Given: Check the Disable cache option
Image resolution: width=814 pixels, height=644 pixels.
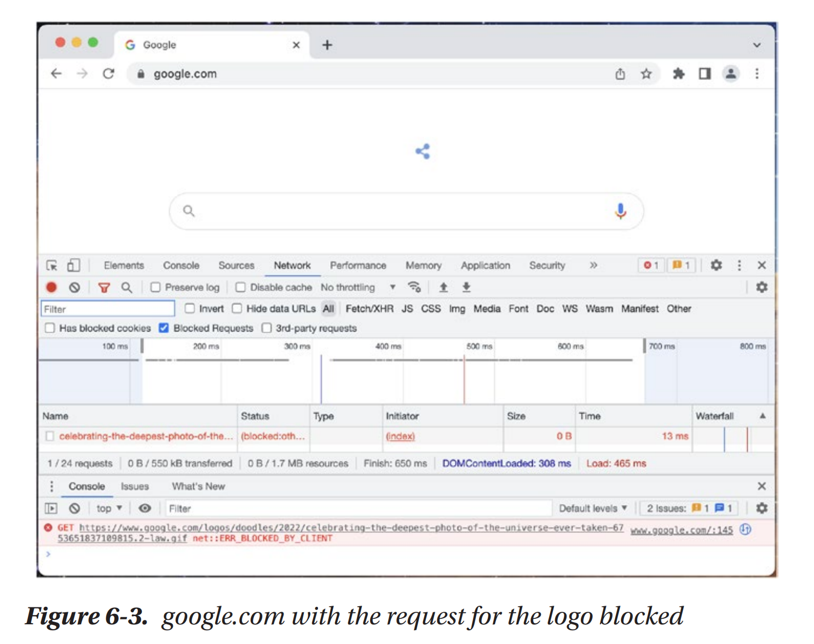Looking at the screenshot, I should tap(240, 287).
